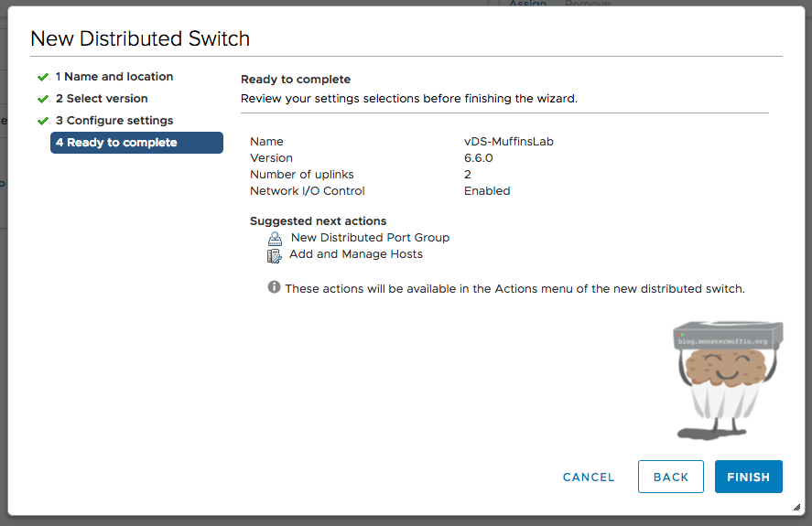Click the Network I/O Control Enabled value
The image size is (812, 526).
(487, 191)
